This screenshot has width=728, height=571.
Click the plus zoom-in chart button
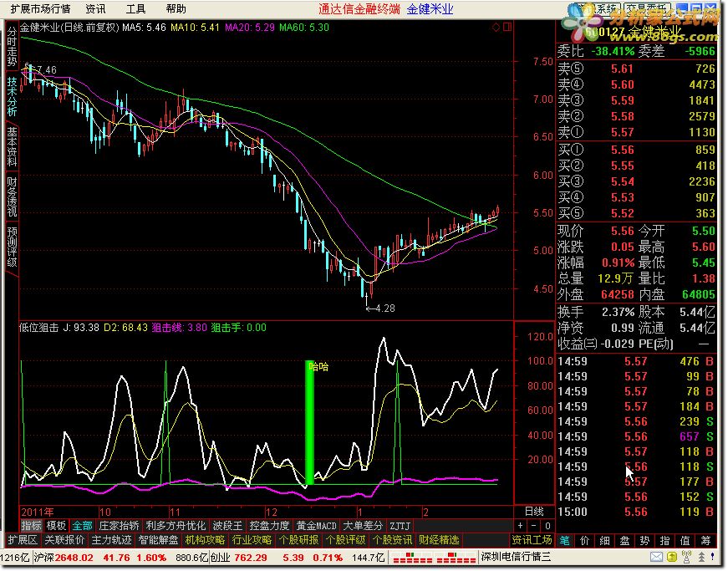pos(521,526)
